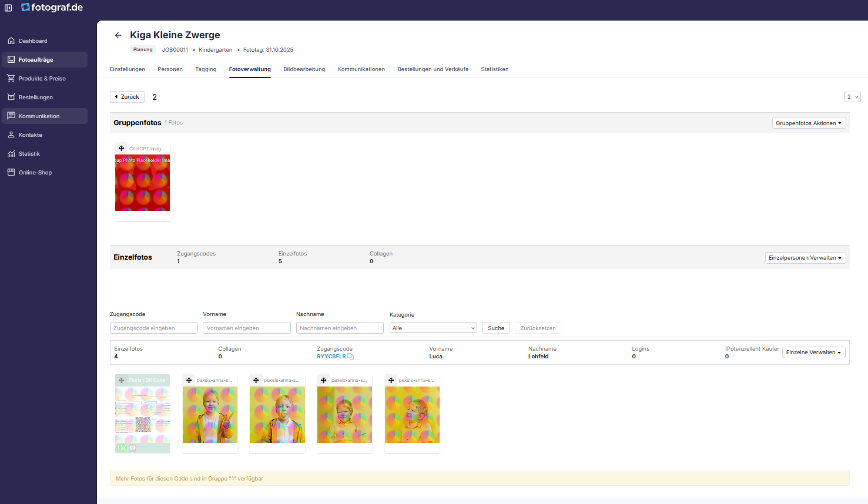Click move handle on the eyes-closed boy photo
The image size is (868, 504).
tap(324, 380)
